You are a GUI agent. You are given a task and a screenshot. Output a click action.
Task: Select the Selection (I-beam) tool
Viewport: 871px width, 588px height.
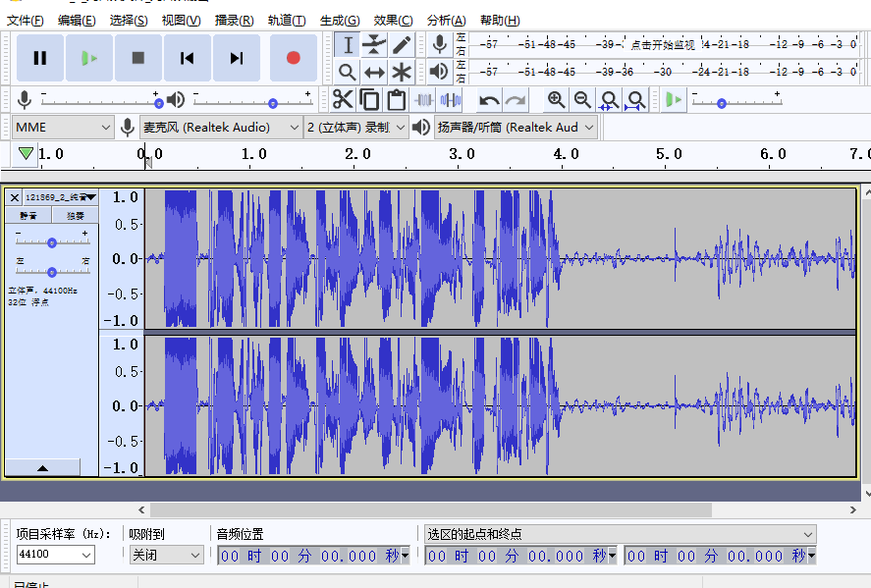pos(348,45)
